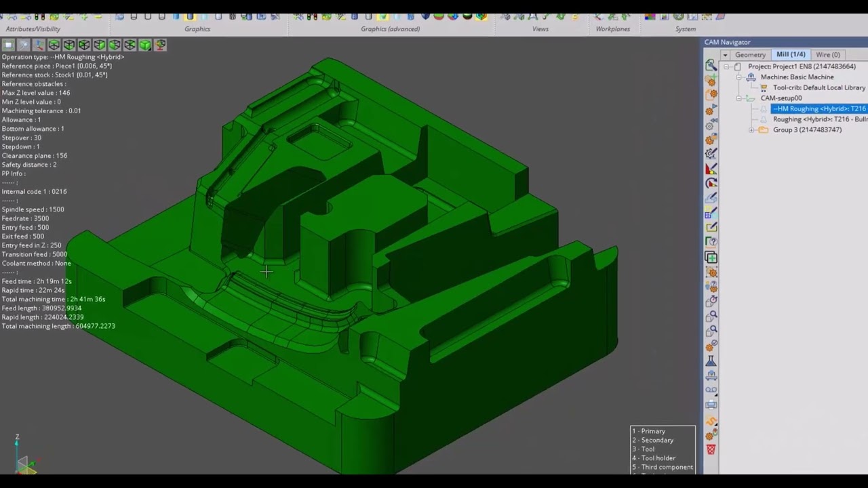
Task: Click the printer icon in CAM toolbar
Action: 711,404
